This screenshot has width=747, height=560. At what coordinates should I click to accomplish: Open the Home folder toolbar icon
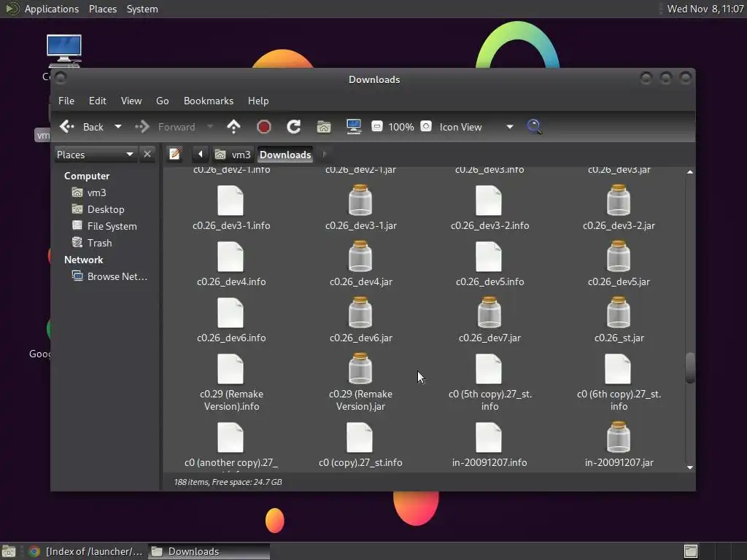pos(323,127)
